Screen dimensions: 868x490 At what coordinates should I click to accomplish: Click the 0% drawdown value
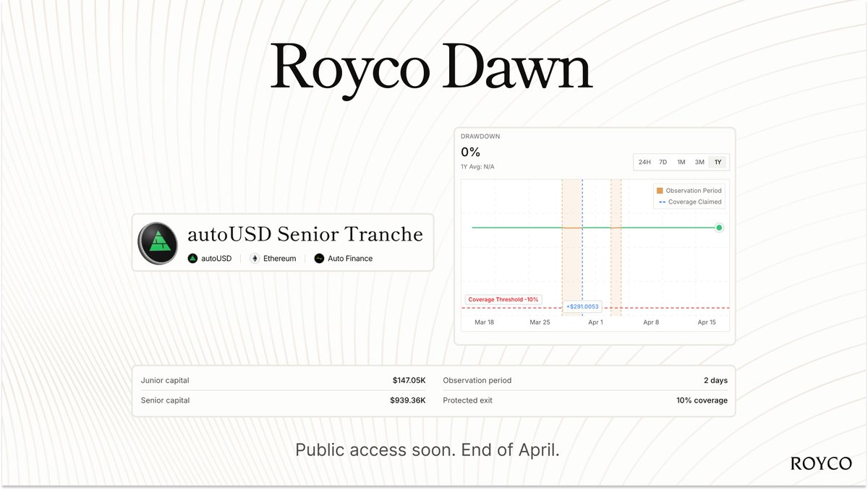[471, 152]
